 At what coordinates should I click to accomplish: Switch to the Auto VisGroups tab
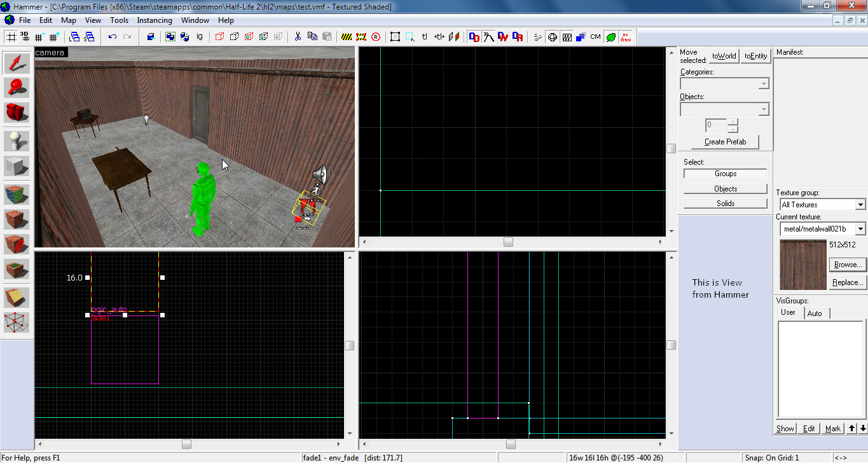(815, 313)
